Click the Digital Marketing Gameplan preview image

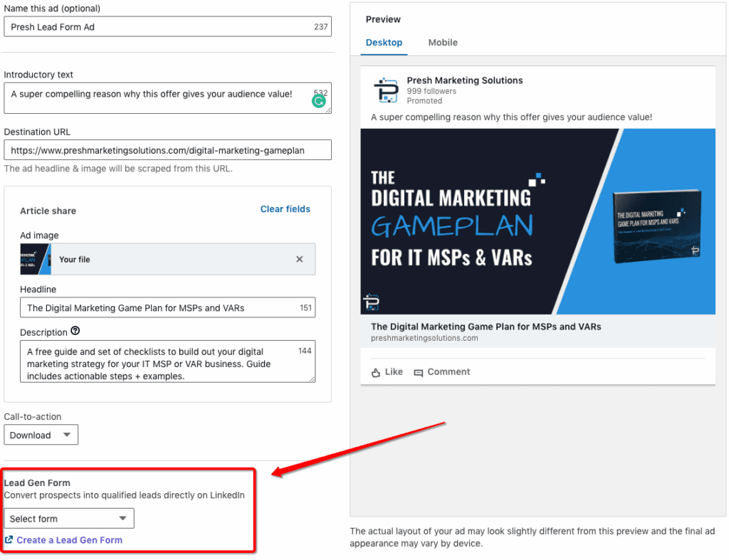click(x=538, y=222)
